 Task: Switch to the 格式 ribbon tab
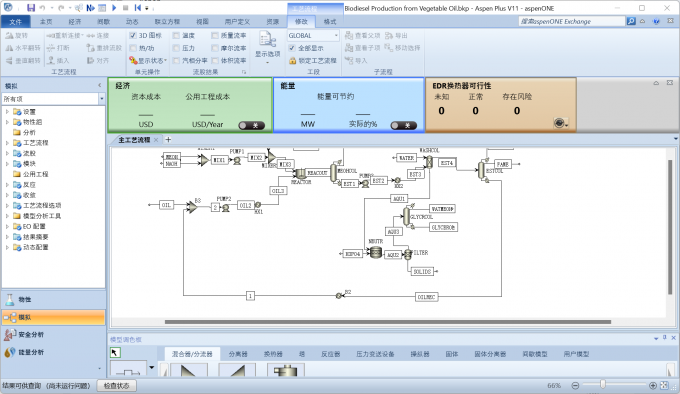coord(330,22)
